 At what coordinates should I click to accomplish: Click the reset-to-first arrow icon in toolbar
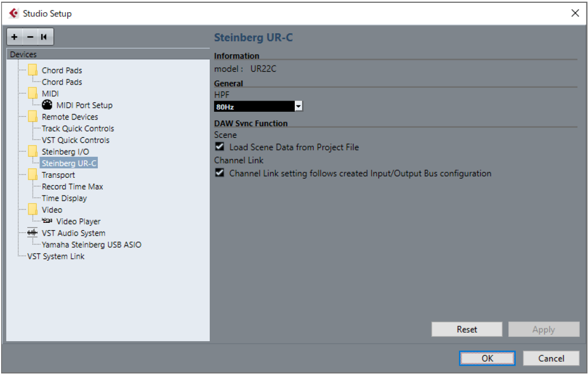pos(44,37)
